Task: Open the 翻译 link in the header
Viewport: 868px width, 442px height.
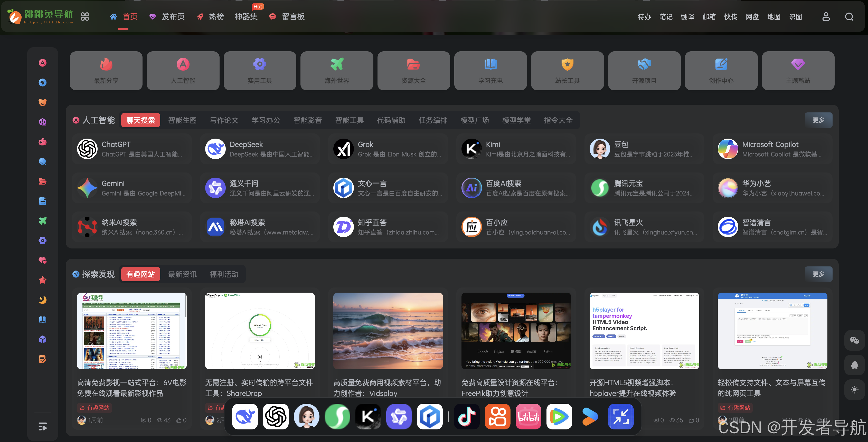Action: tap(687, 16)
